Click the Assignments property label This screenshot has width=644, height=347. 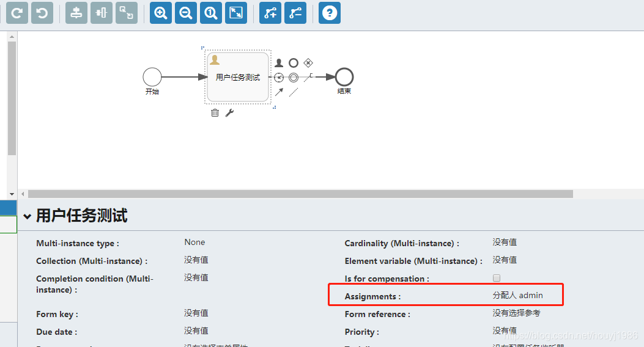(372, 296)
